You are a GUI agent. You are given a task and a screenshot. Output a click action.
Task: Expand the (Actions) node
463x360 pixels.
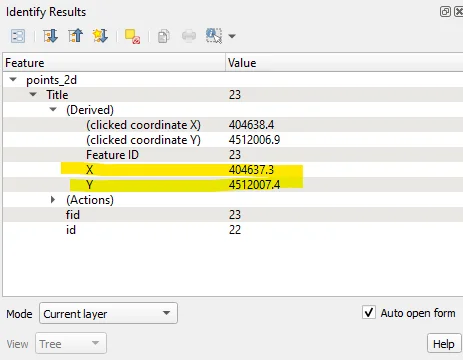53,200
